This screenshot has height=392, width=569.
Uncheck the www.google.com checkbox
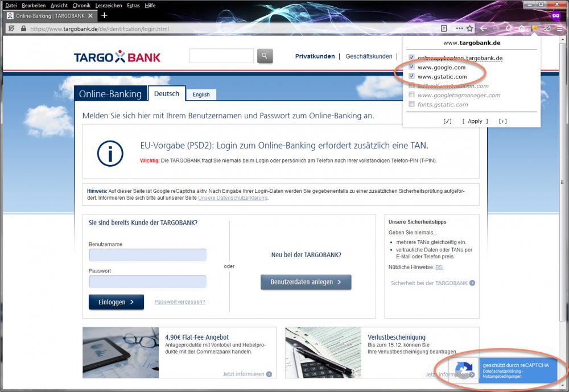point(411,67)
